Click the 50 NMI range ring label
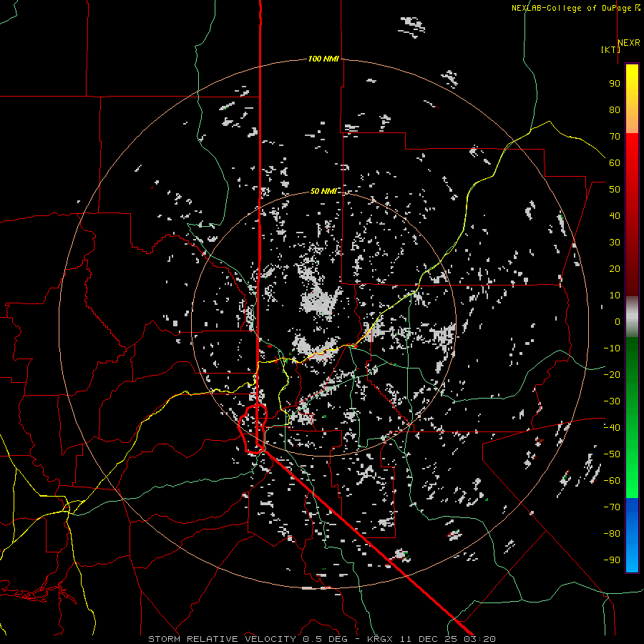644x644 pixels. [323, 191]
